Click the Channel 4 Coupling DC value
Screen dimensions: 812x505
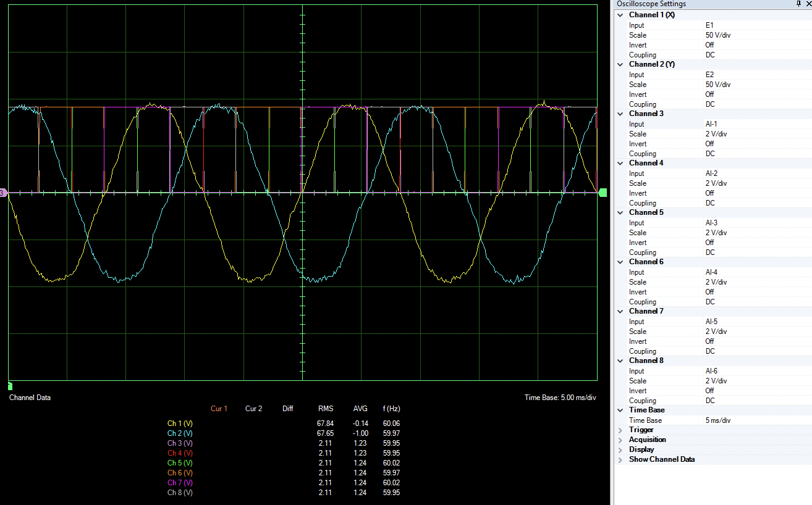coord(710,203)
